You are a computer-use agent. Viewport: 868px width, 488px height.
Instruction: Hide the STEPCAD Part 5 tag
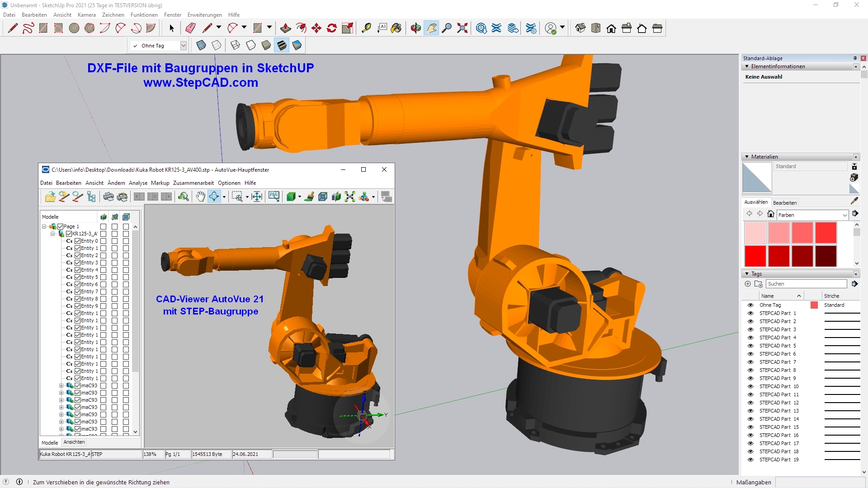tap(750, 346)
